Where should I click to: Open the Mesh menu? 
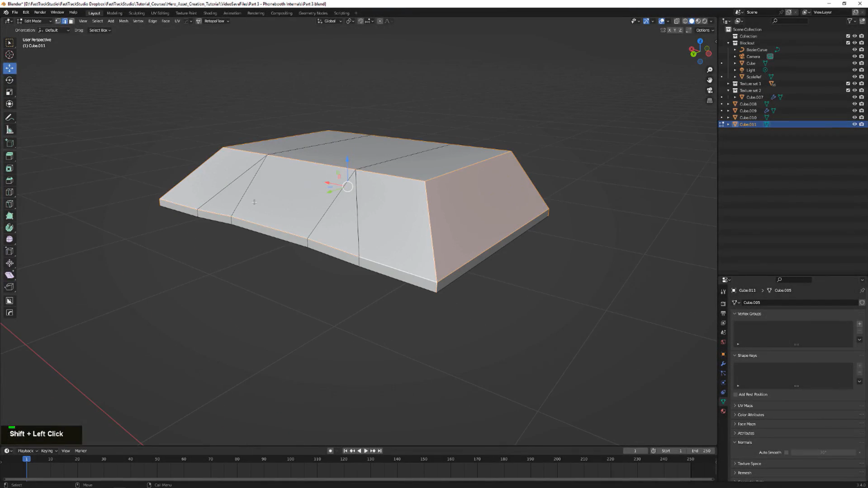123,21
